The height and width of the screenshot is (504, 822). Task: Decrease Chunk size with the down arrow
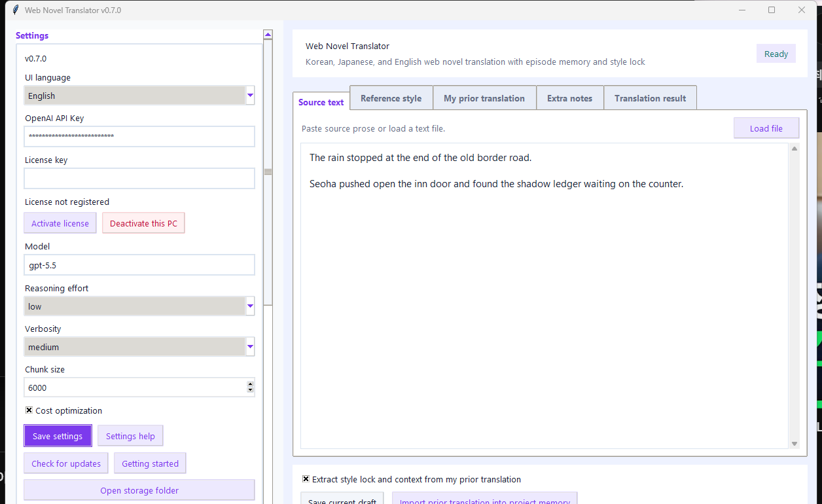(250, 391)
